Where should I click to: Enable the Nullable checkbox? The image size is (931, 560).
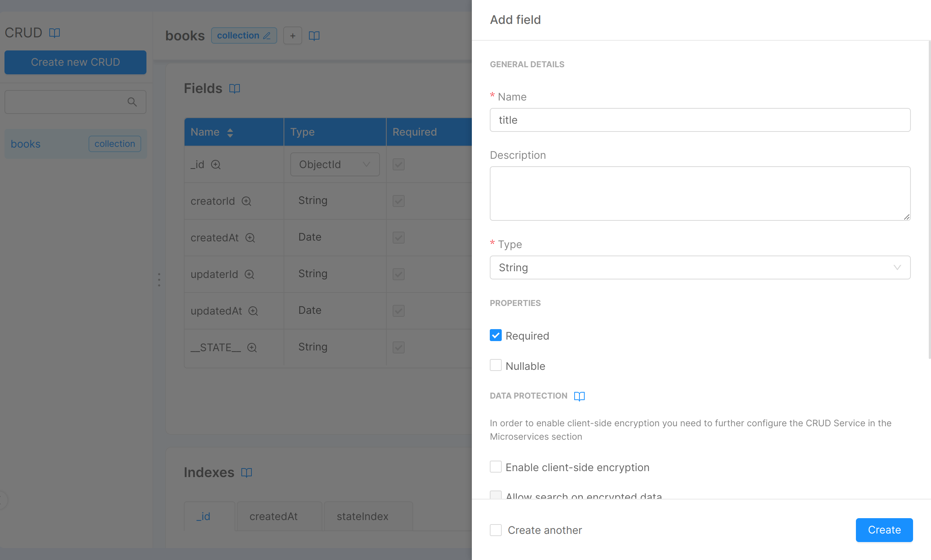coord(495,365)
